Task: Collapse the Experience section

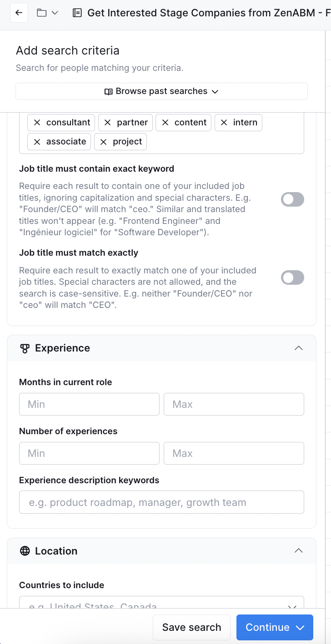Action: pos(298,348)
